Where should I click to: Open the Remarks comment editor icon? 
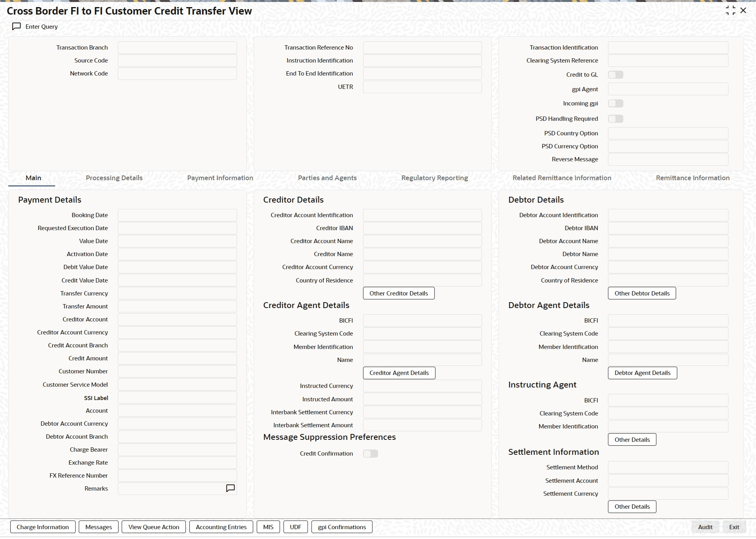tap(230, 488)
